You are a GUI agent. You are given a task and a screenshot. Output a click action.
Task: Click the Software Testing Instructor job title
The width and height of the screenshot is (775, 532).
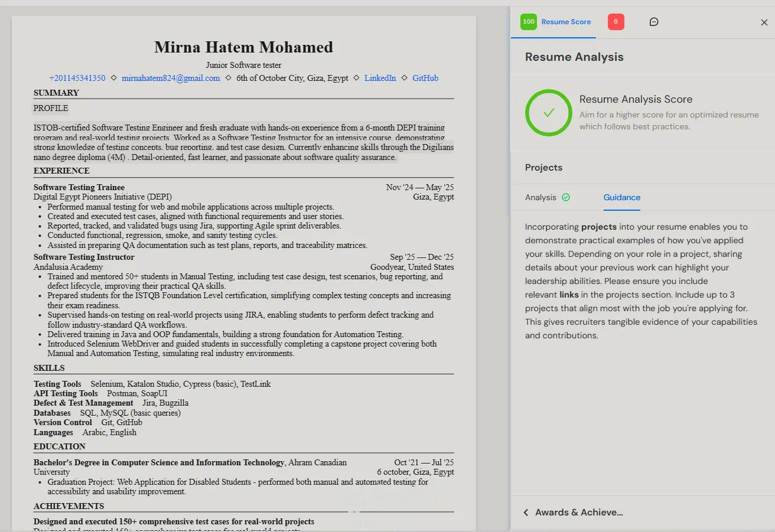[x=84, y=257]
